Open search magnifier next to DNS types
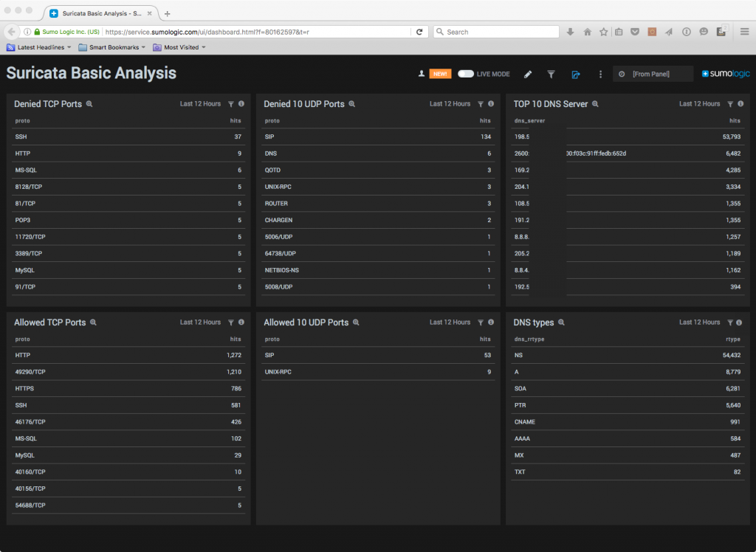This screenshot has width=756, height=552. 561,322
